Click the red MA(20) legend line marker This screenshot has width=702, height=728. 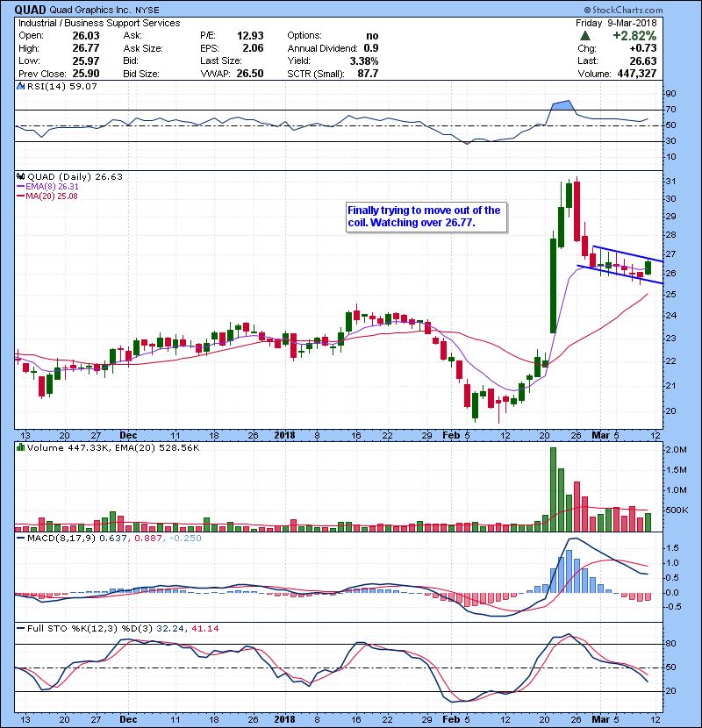pyautogui.click(x=20, y=196)
